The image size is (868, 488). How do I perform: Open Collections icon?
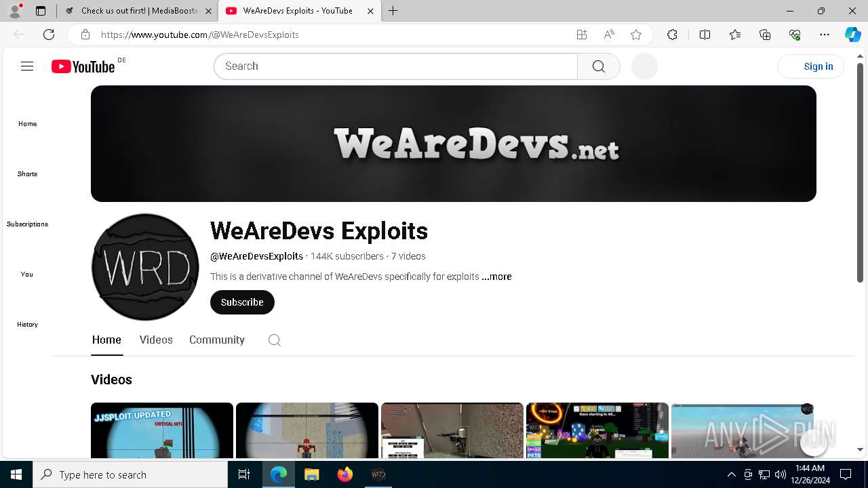(765, 35)
